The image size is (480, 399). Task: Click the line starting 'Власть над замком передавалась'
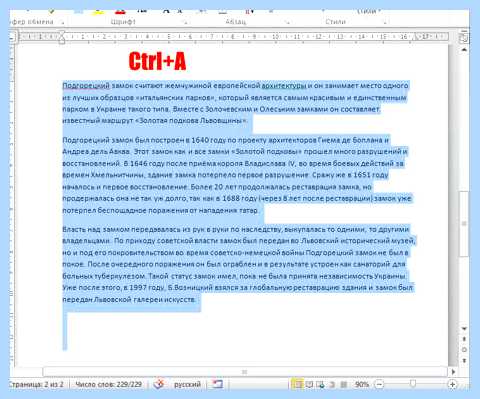236,229
